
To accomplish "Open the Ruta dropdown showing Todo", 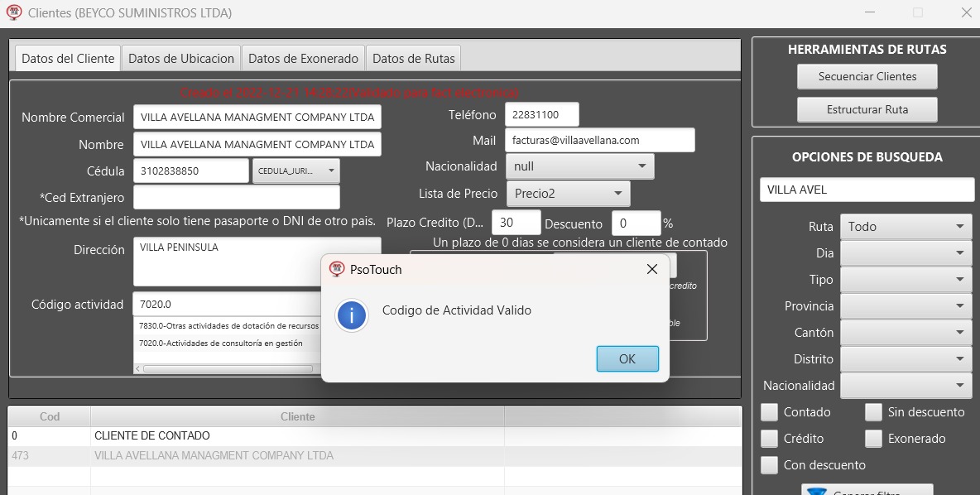I will tap(906, 227).
